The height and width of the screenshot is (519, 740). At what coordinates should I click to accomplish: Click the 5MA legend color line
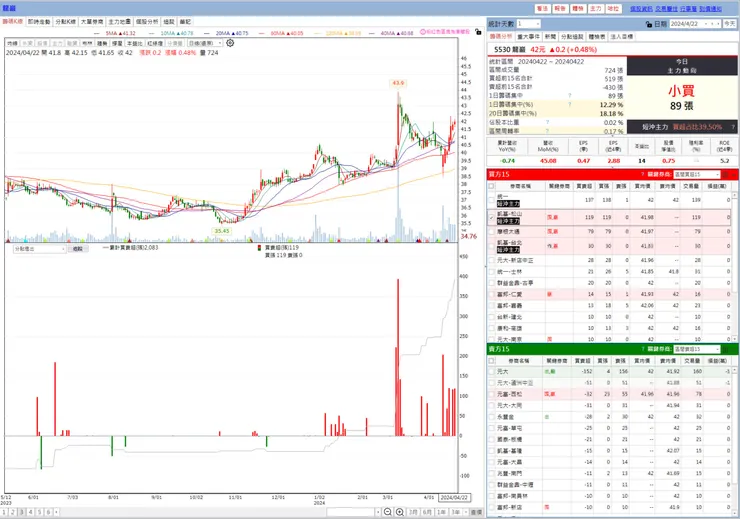[98, 33]
